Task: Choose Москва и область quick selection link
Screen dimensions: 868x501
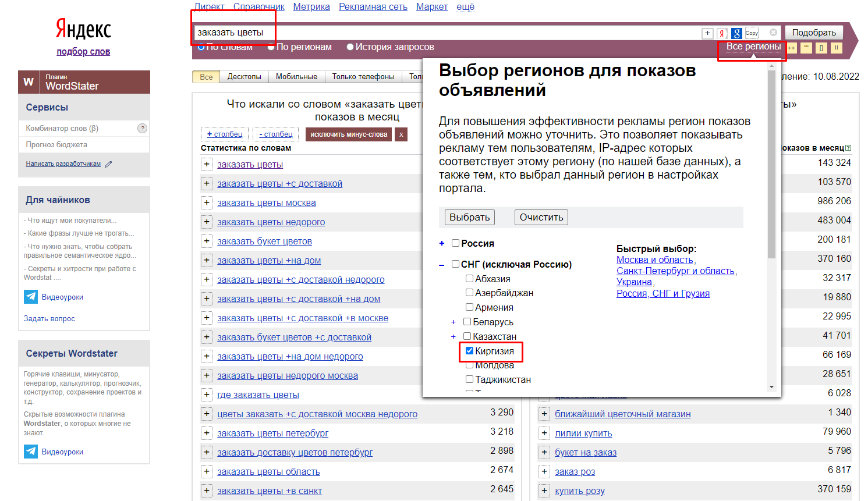Action: [655, 260]
